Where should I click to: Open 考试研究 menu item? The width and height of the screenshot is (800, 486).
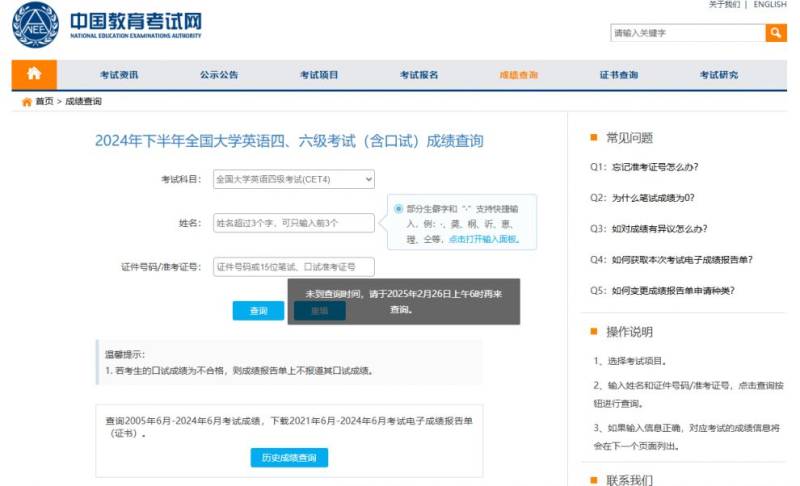pyautogui.click(x=718, y=75)
